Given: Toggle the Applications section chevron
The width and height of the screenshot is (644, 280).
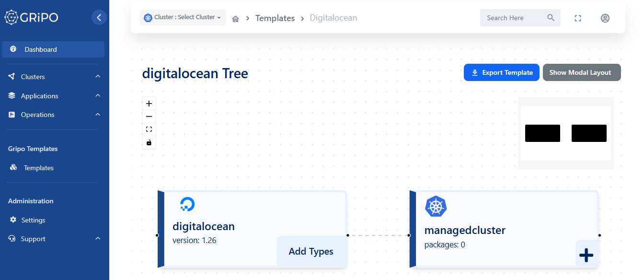Looking at the screenshot, I should point(98,96).
